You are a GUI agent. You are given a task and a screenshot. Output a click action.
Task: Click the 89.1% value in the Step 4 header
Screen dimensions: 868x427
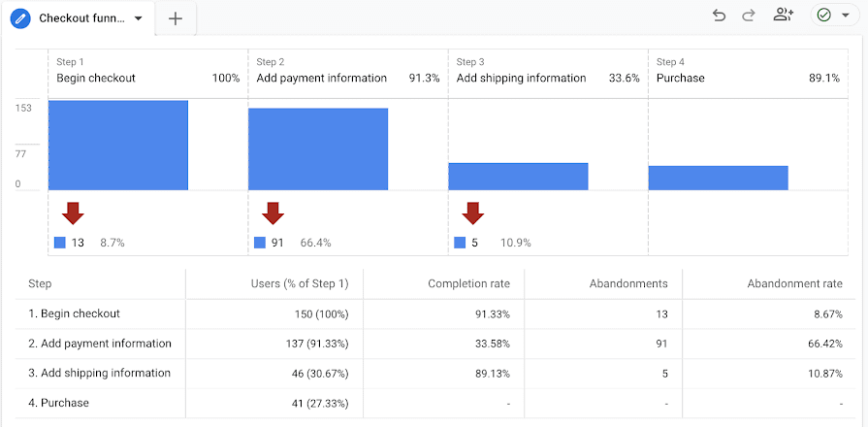pyautogui.click(x=824, y=78)
